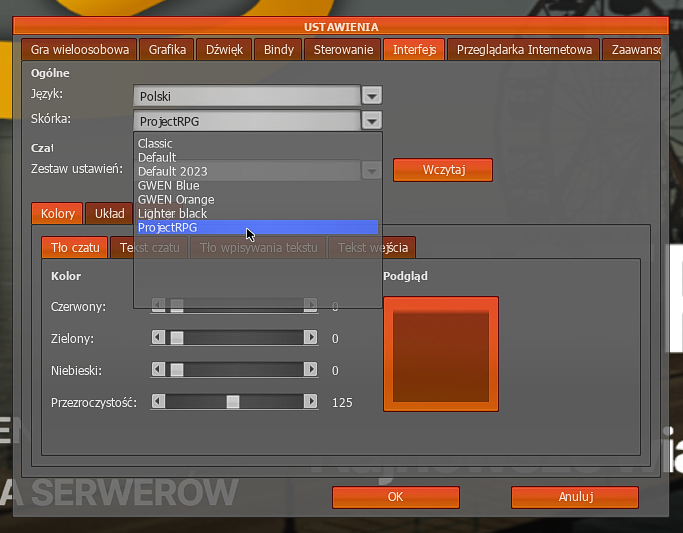
Task: Open the Dźwięk settings tab
Action: (224, 50)
